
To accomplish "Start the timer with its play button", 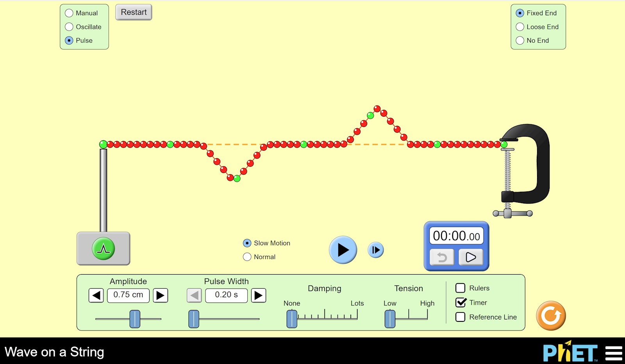I will click(x=471, y=257).
